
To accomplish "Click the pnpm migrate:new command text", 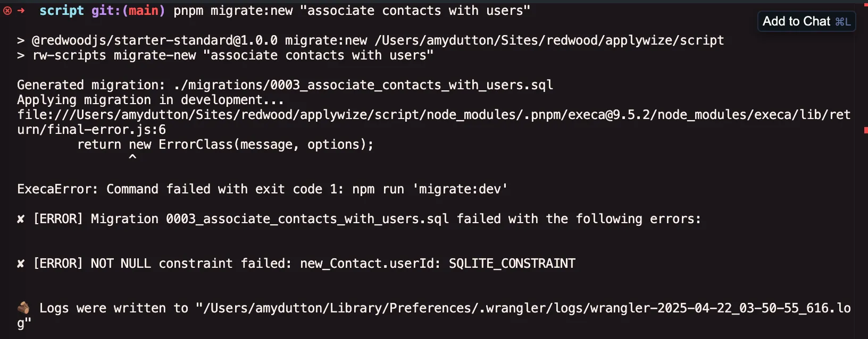I will pos(233,11).
